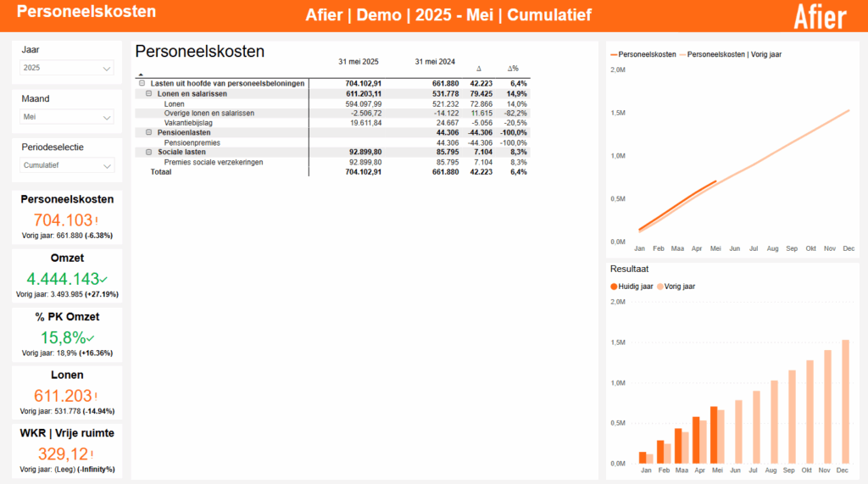Image resolution: width=868 pixels, height=484 pixels.
Task: Click the checkmark icon beside 15,8% PK Omzet
Action: click(92, 337)
